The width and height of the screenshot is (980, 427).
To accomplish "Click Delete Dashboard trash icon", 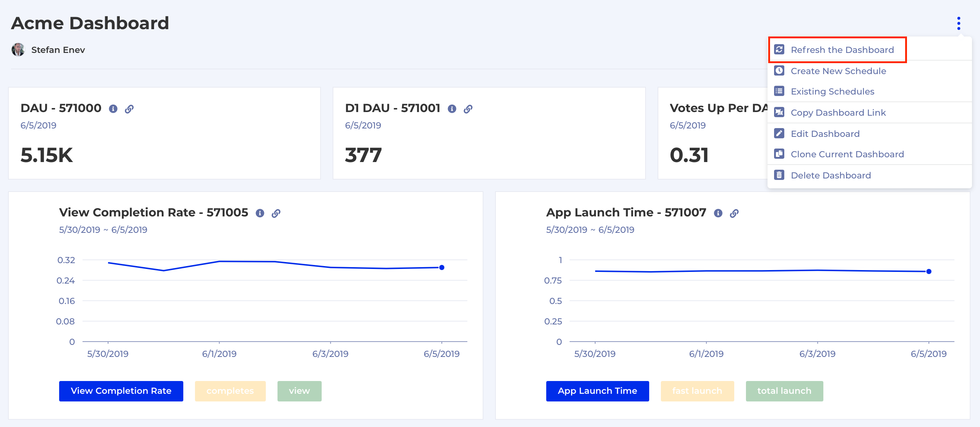I will [779, 175].
